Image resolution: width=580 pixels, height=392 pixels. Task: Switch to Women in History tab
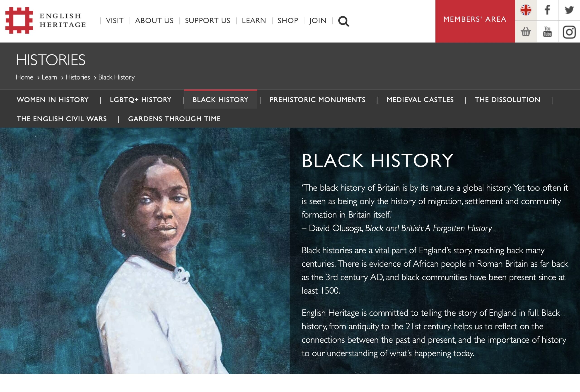click(x=53, y=100)
